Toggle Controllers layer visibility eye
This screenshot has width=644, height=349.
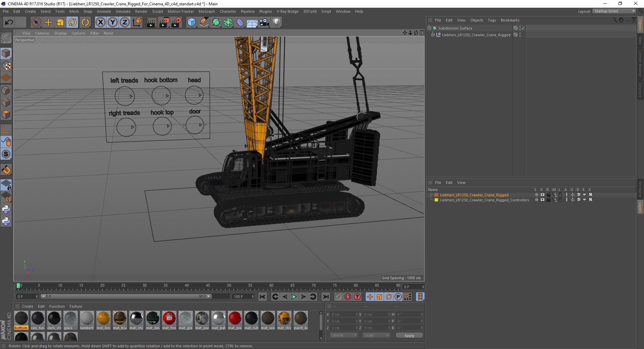point(542,200)
